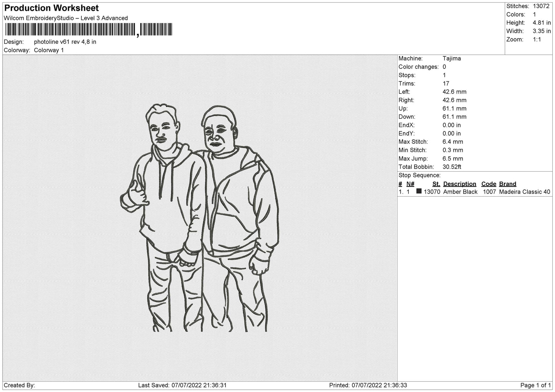The width and height of the screenshot is (555, 392).
Task: Click the 'Colors:' label in header
Action: (x=516, y=15)
